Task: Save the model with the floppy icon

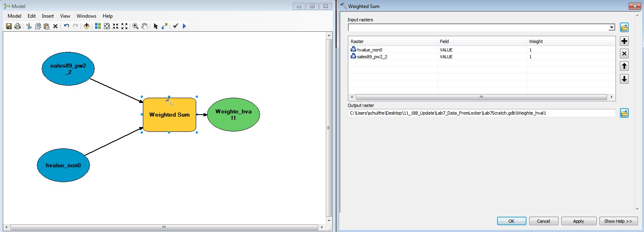Action: pyautogui.click(x=9, y=26)
